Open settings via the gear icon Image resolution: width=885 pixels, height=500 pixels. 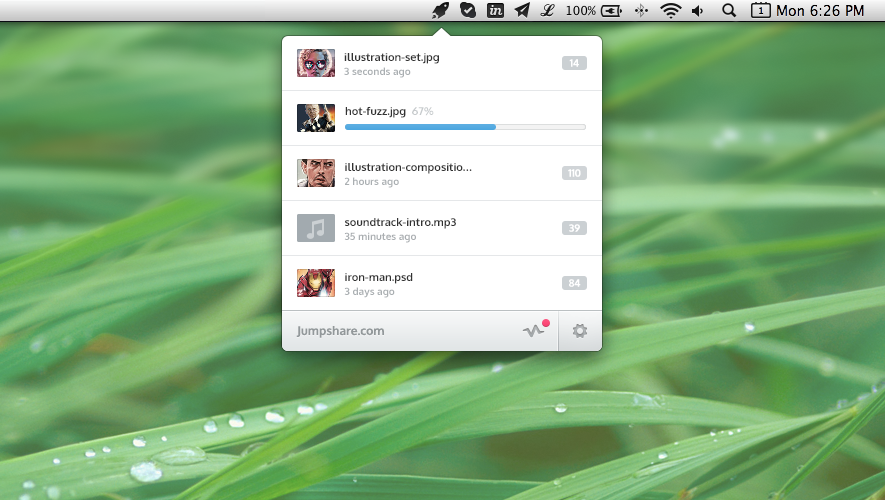[580, 331]
